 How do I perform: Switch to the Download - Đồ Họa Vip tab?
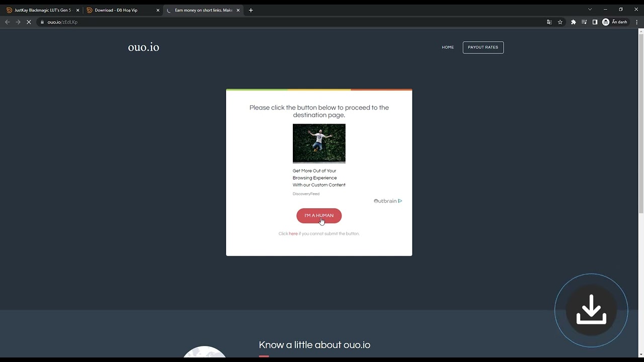122,10
